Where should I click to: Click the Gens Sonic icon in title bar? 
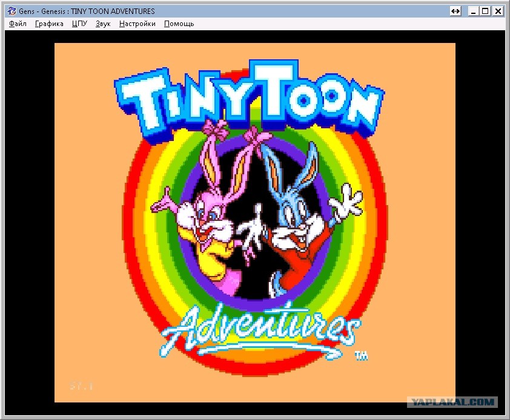tap(12, 11)
